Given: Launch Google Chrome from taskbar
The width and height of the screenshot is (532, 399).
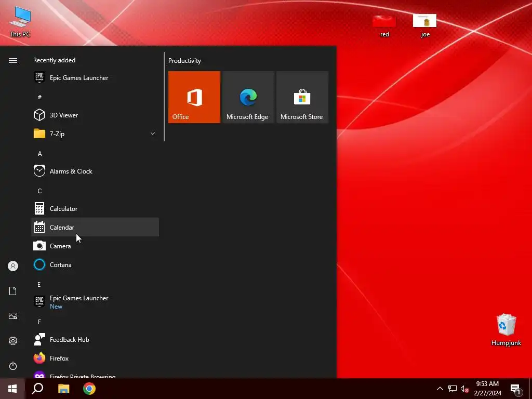Looking at the screenshot, I should tap(89, 389).
